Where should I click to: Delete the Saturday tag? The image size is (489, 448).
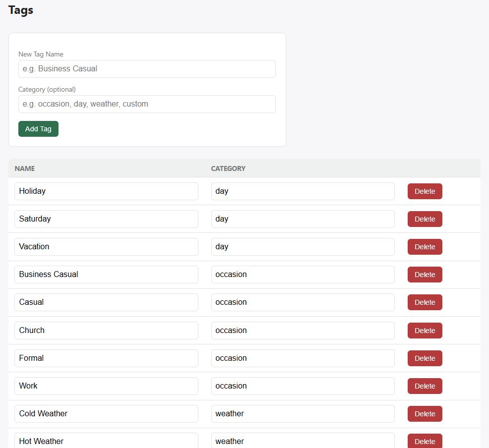[x=425, y=219]
